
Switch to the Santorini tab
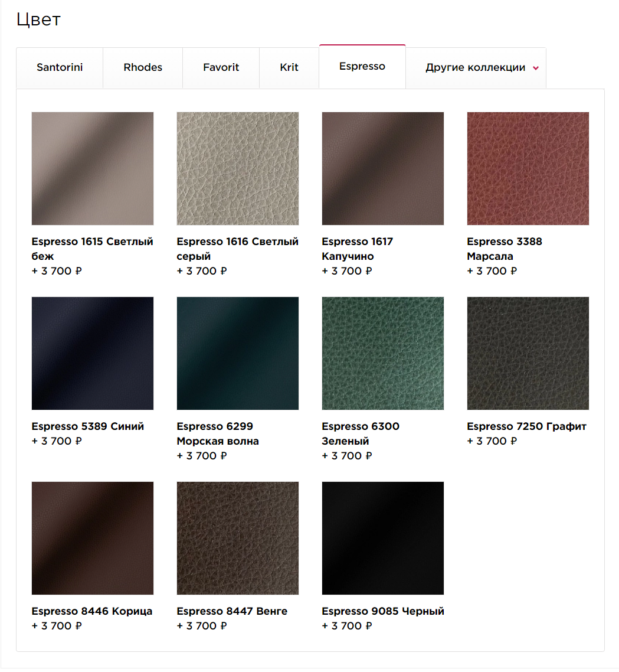[60, 68]
